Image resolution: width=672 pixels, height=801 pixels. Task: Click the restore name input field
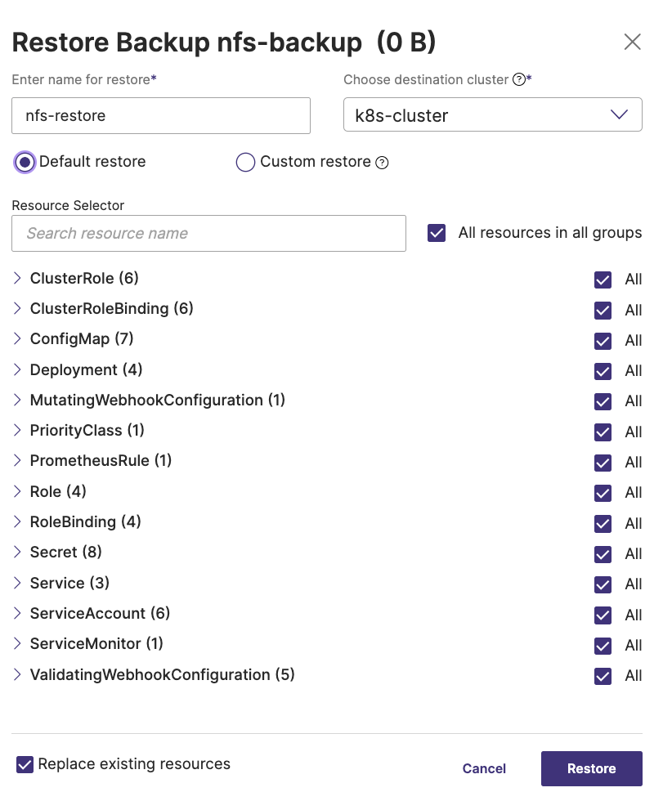coord(161,116)
